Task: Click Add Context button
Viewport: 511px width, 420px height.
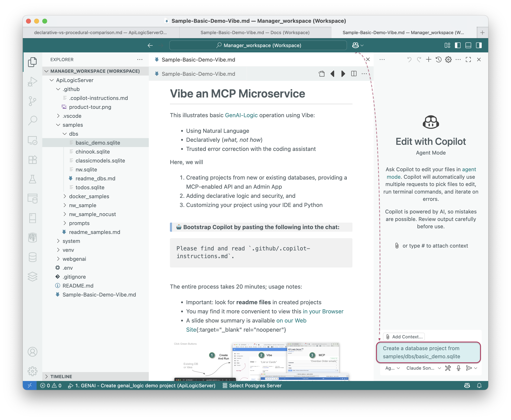Action: coord(404,337)
